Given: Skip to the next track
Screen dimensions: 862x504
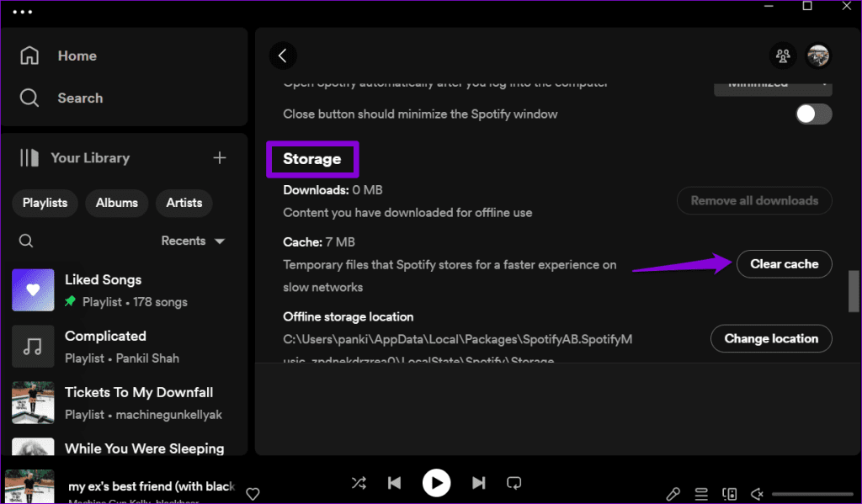Looking at the screenshot, I should coord(478,483).
